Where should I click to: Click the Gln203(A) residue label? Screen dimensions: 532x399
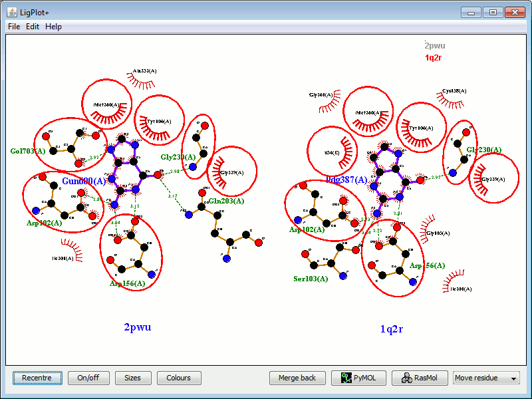226,201
